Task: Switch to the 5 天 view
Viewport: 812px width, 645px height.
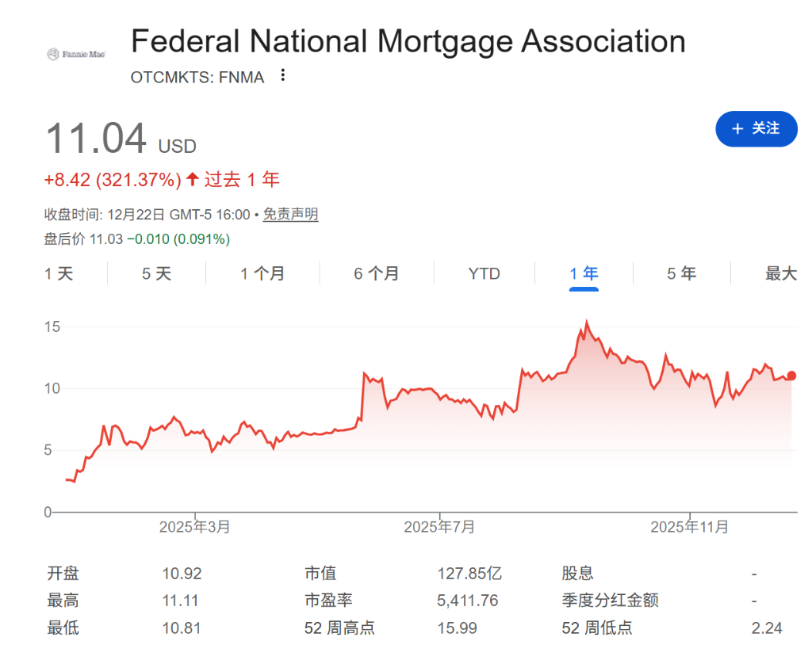Action: [x=155, y=273]
